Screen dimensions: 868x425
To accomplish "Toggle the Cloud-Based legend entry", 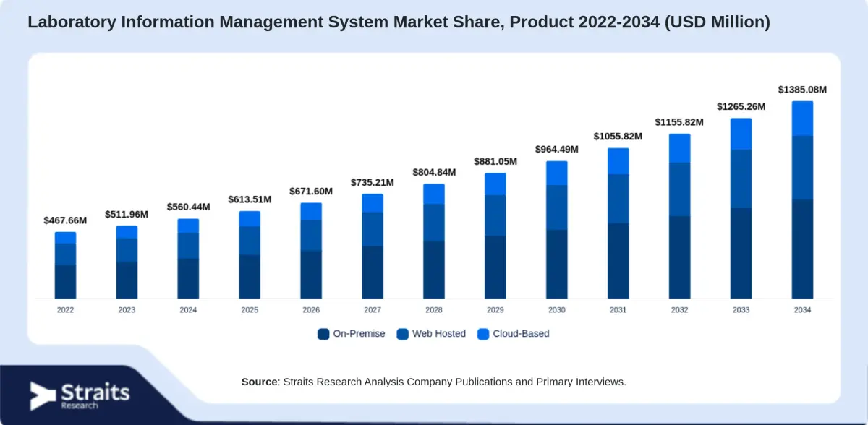I will pos(513,334).
